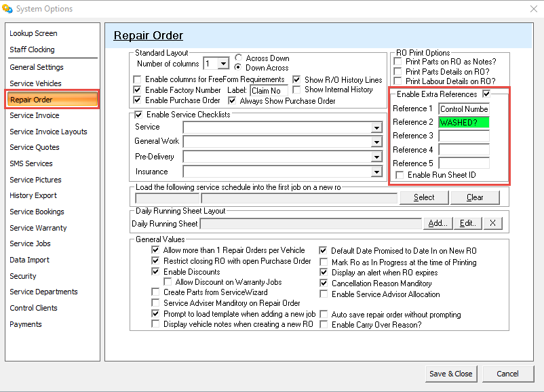Click the Claim No label field
This screenshot has height=392, width=544.
click(269, 91)
